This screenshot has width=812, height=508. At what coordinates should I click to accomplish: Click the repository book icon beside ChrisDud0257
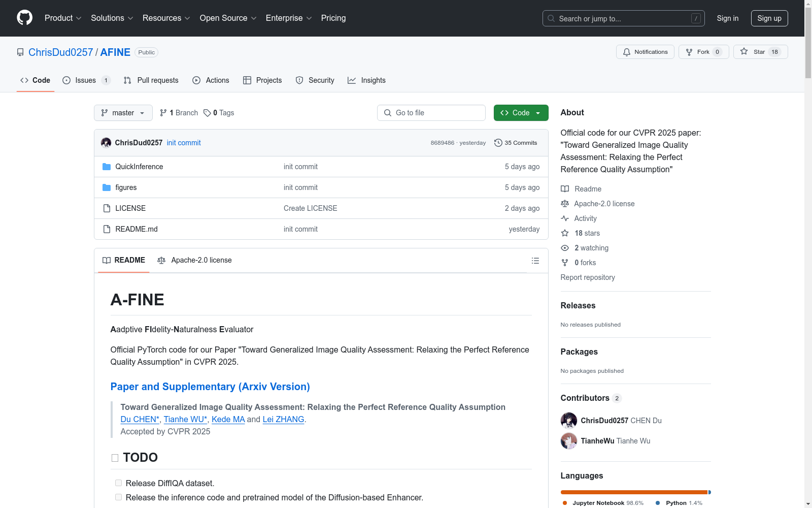20,52
